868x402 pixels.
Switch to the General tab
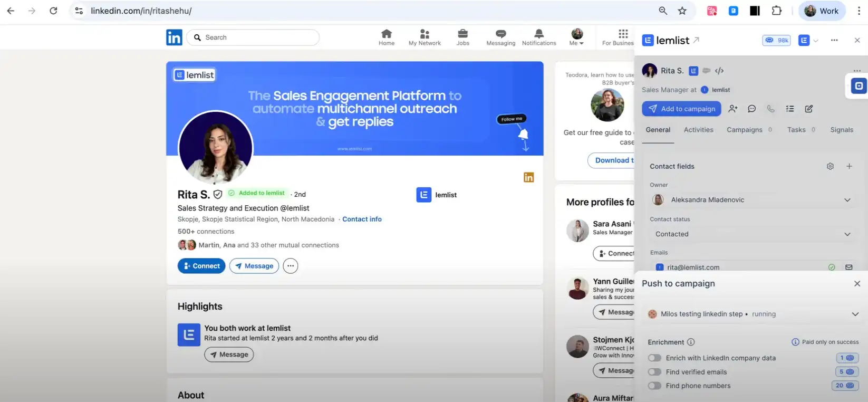(x=658, y=130)
